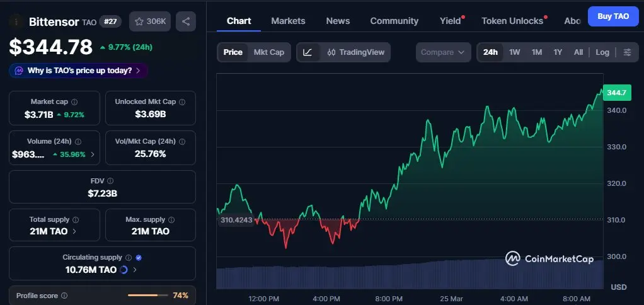The image size is (644, 305).
Task: Set chart range to 1W
Action: point(515,52)
